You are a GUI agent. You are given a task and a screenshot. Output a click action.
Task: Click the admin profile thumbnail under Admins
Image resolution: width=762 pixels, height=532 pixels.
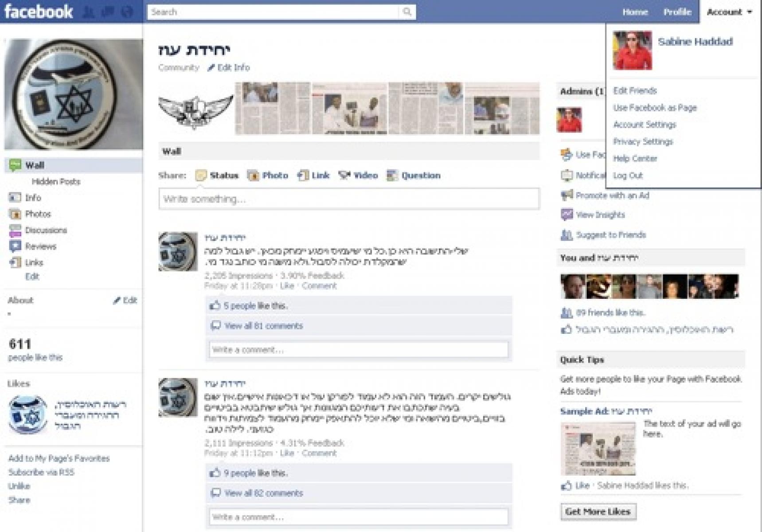[569, 120]
